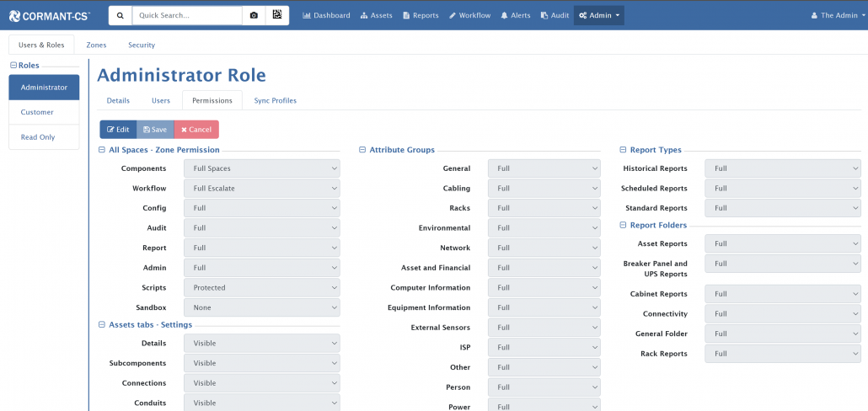868x411 pixels.
Task: Collapse the Report Types section
Action: point(623,150)
